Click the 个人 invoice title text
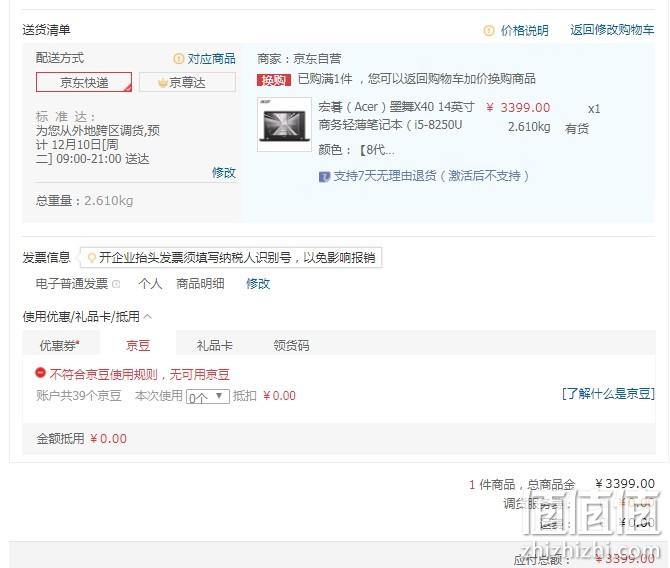The height and width of the screenshot is (568, 670). [150, 284]
